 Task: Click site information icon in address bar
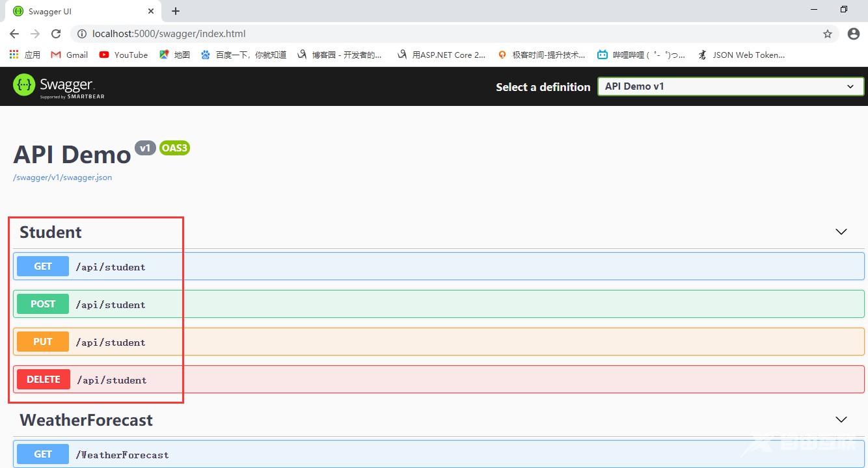coord(82,34)
